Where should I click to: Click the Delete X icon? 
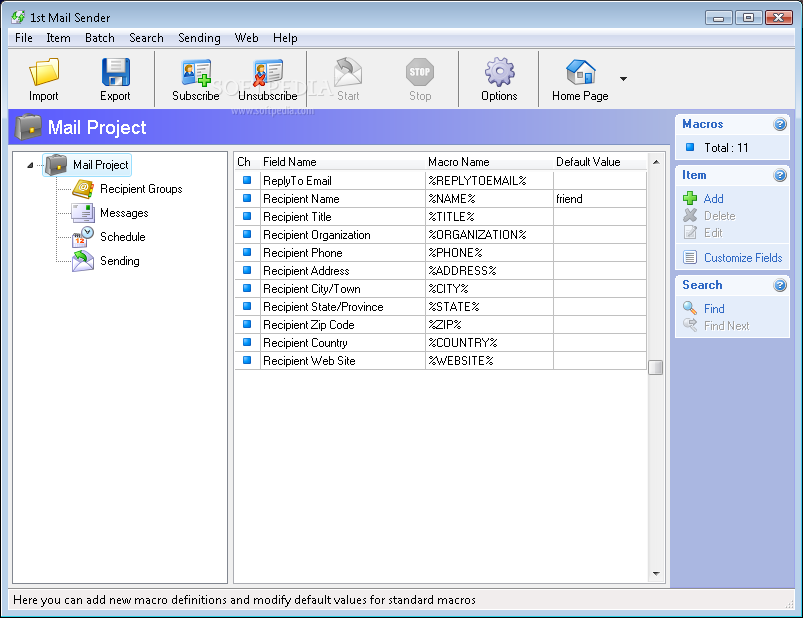[x=690, y=215]
